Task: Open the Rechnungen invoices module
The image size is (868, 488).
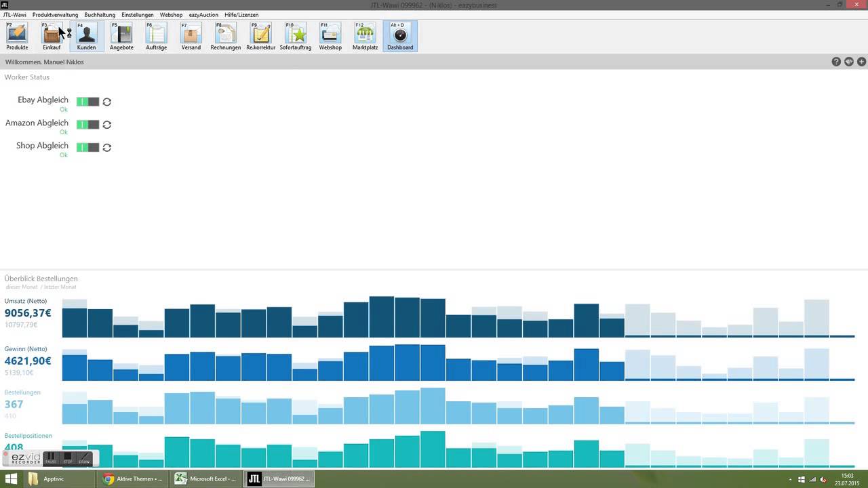Action: click(225, 37)
